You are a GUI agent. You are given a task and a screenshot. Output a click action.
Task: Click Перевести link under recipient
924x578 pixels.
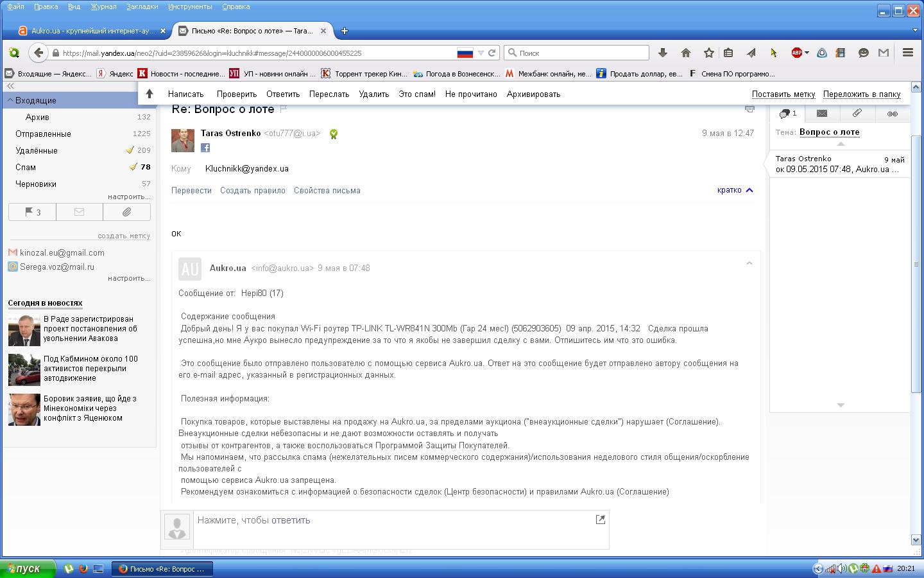[x=191, y=190]
